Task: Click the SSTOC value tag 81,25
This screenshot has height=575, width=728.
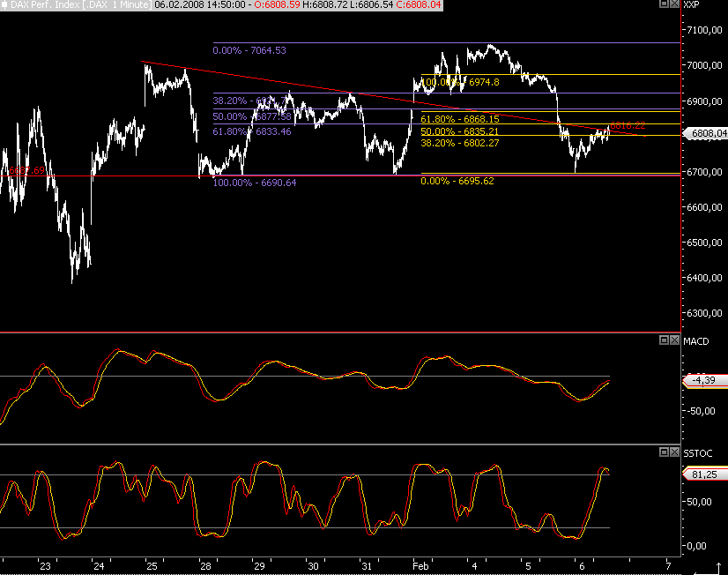Action: click(705, 474)
